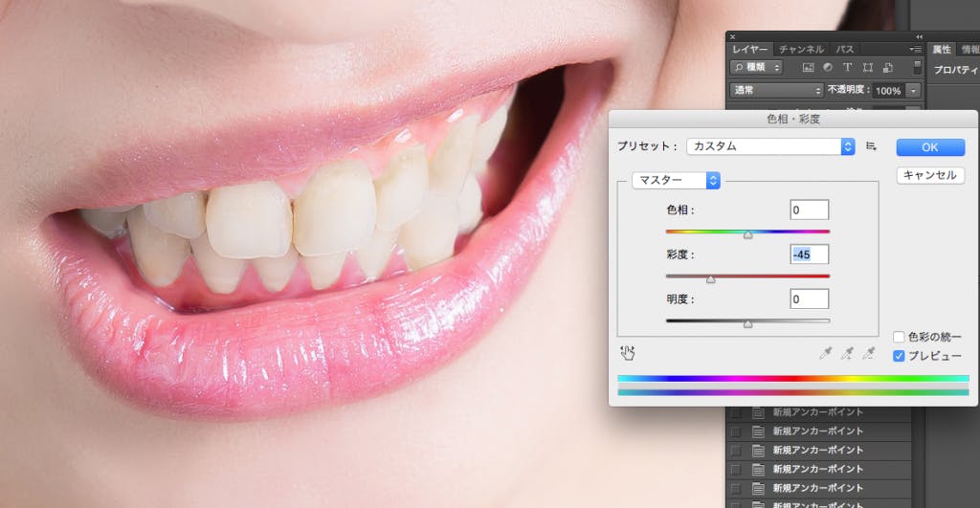Click the 彩度 value field showing -45
This screenshot has width=980, height=508.
click(x=810, y=254)
